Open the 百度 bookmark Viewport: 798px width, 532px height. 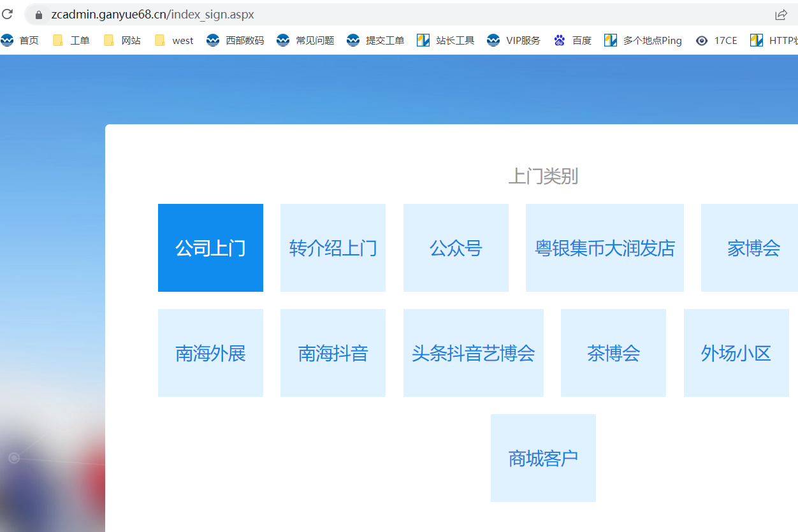pos(572,41)
